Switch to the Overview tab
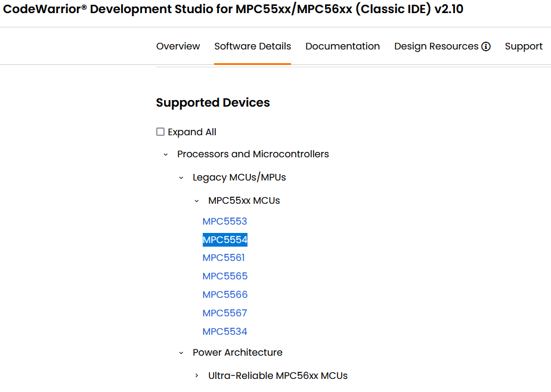 (x=178, y=46)
